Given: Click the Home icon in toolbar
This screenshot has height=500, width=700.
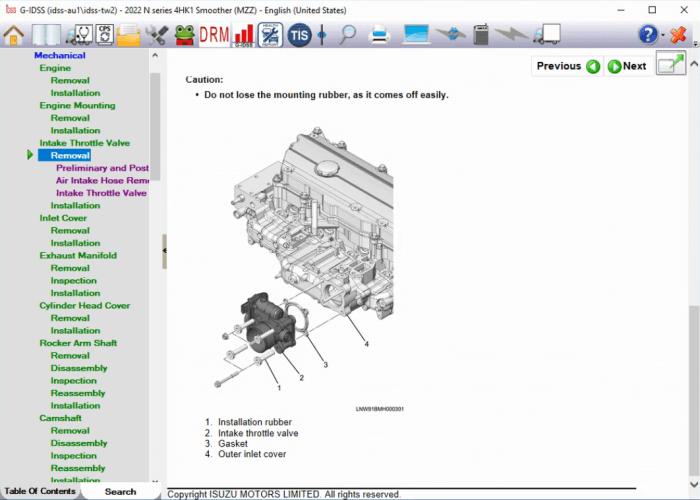Looking at the screenshot, I should coord(14,35).
